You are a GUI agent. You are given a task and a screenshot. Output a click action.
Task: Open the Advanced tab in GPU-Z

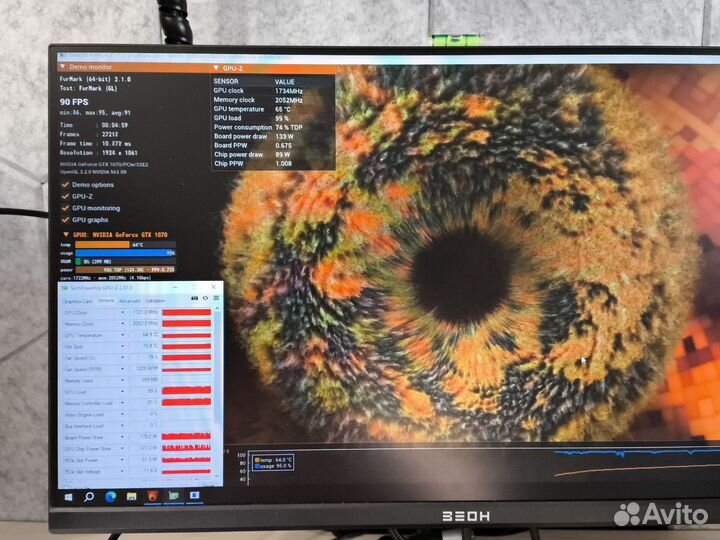[130, 300]
